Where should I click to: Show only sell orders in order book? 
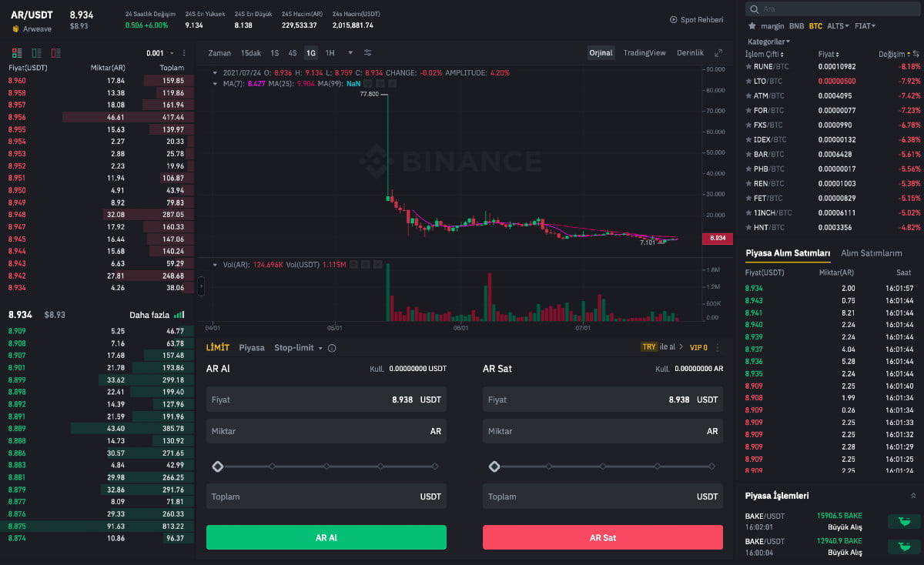pyautogui.click(x=55, y=53)
